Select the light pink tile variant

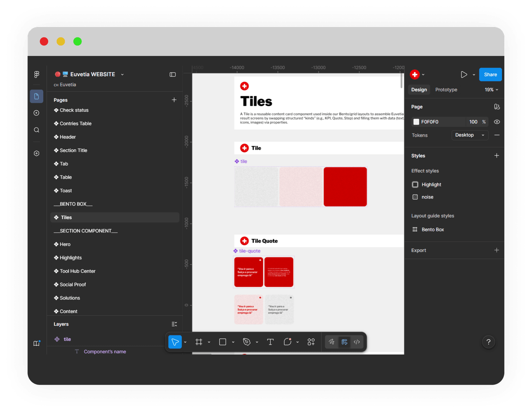(301, 187)
